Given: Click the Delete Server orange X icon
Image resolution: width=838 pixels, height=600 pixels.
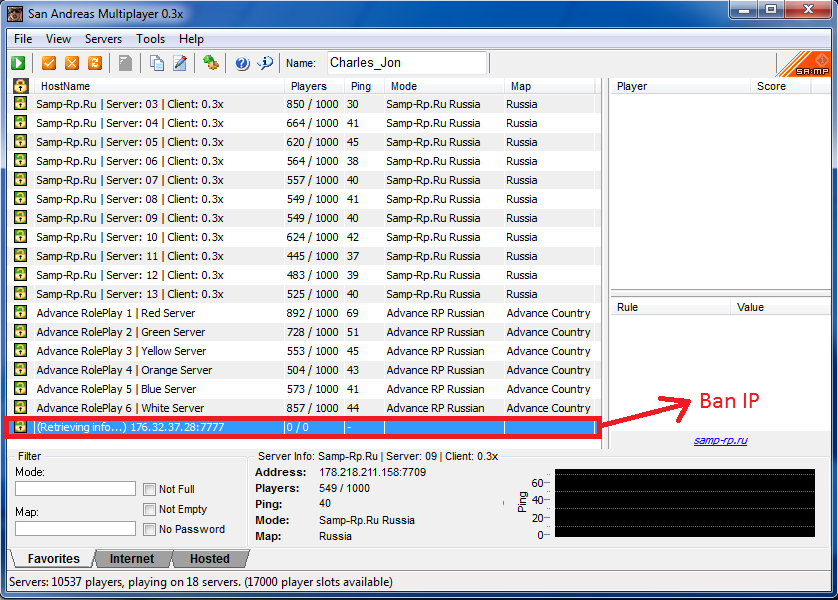Looking at the screenshot, I should click(x=72, y=63).
